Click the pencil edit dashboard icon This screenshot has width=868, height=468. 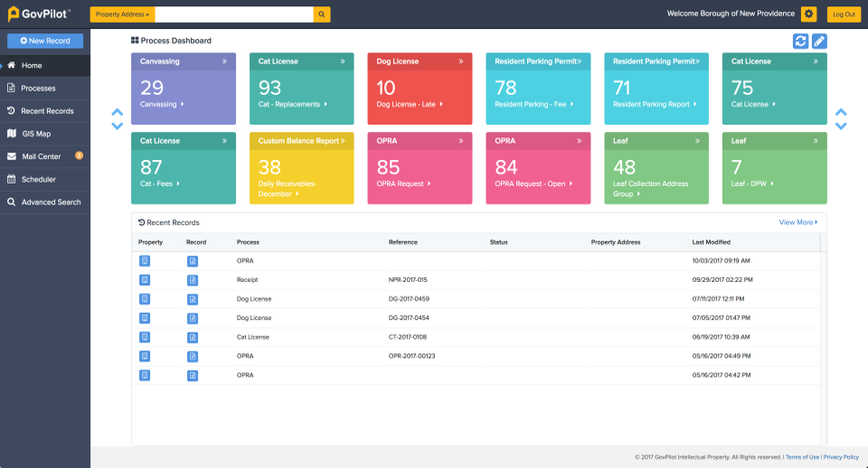click(x=819, y=41)
